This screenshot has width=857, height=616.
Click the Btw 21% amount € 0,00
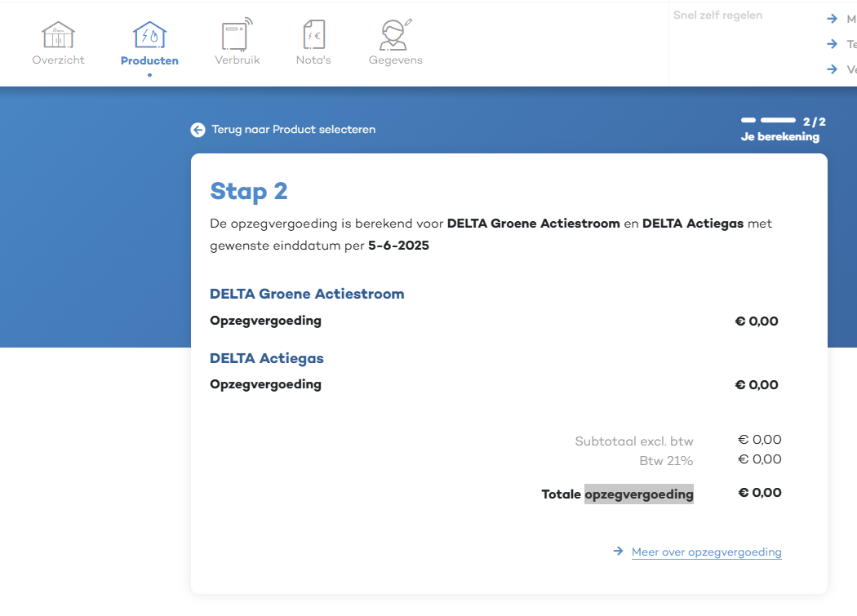(x=760, y=459)
